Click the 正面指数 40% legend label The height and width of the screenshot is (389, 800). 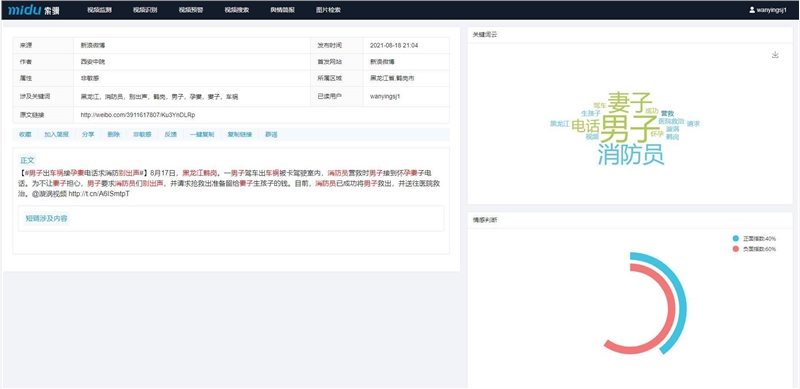(x=759, y=238)
